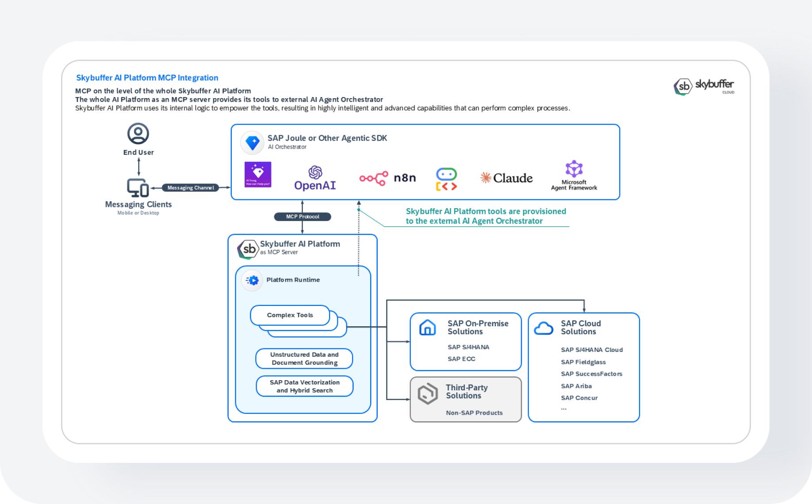Click the Third-Party Solutions hexagon icon
Image resolution: width=812 pixels, height=504 pixels.
[x=428, y=393]
